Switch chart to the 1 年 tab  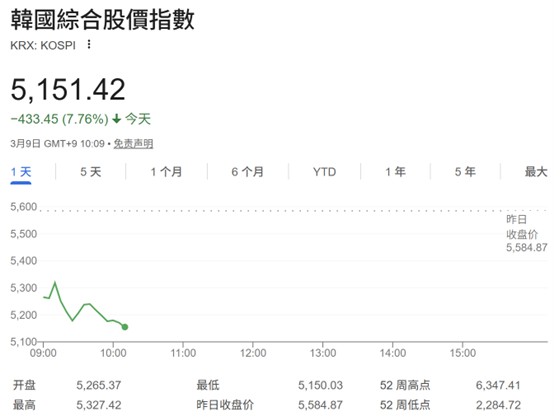tap(395, 172)
